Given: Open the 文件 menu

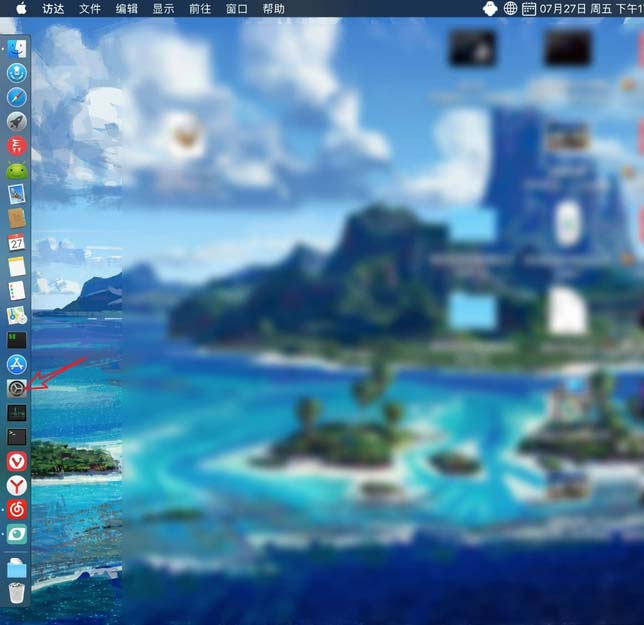Looking at the screenshot, I should tap(90, 9).
